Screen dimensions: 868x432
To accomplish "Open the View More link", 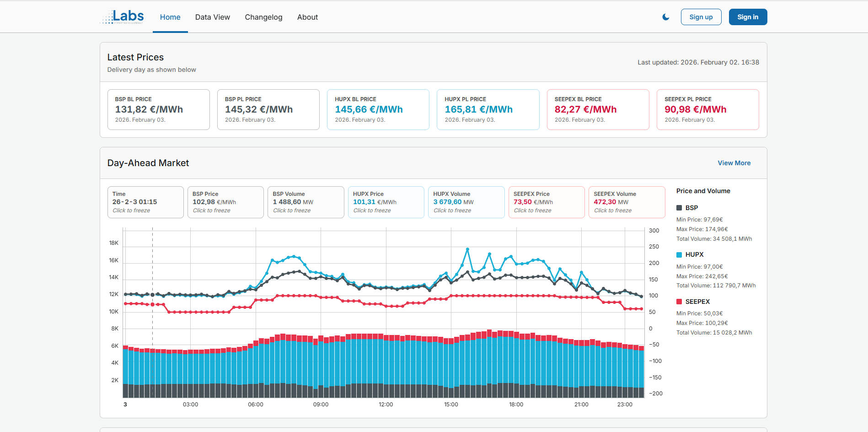I will coord(734,163).
